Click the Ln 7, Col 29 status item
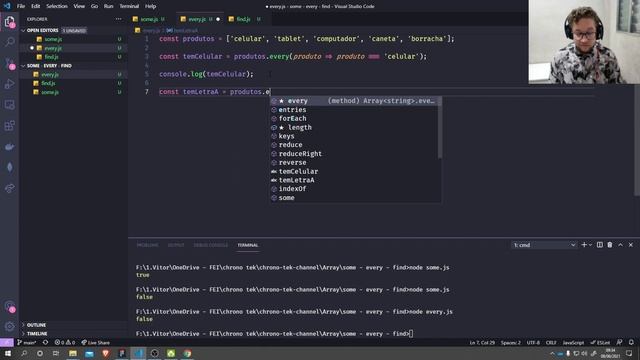Viewport: 640px width, 360px height. click(482, 342)
